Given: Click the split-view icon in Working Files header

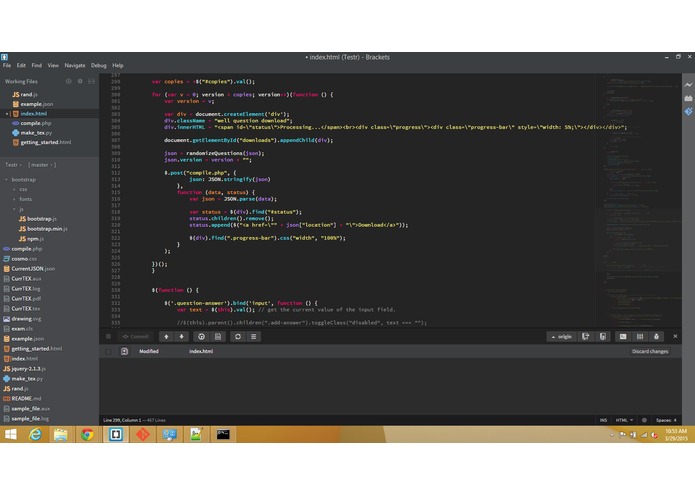Looking at the screenshot, I should [x=91, y=82].
